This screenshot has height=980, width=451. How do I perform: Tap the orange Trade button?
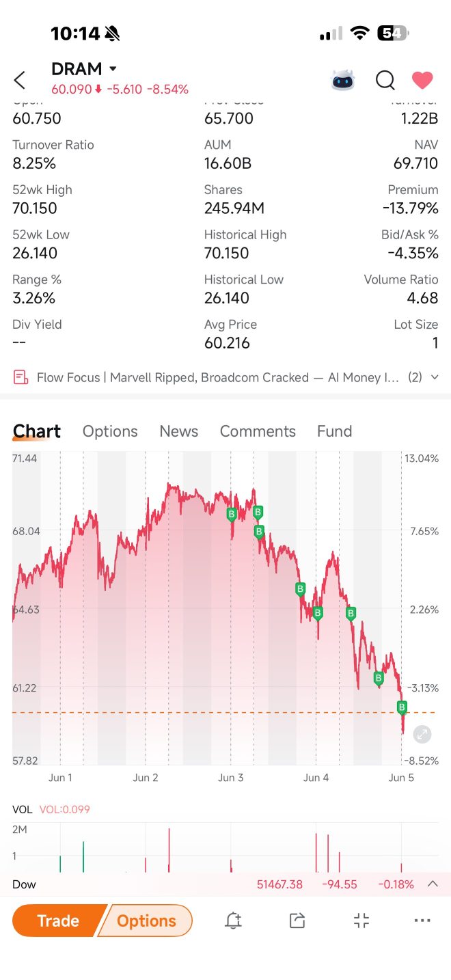coord(58,921)
